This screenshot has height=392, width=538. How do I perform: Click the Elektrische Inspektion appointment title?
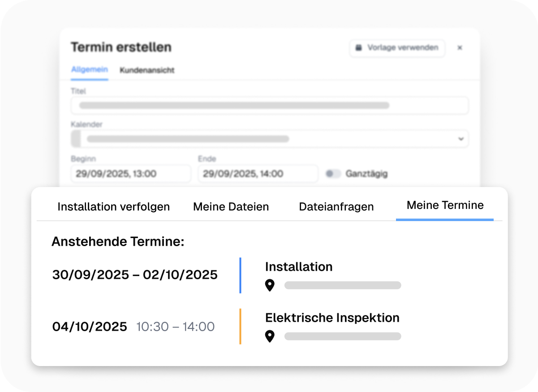[332, 318]
